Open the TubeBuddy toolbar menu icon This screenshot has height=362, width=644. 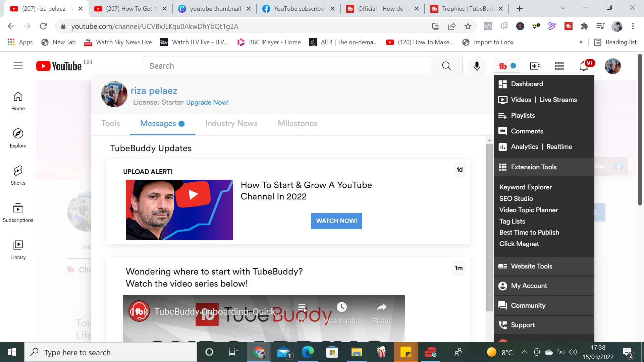pos(507,66)
